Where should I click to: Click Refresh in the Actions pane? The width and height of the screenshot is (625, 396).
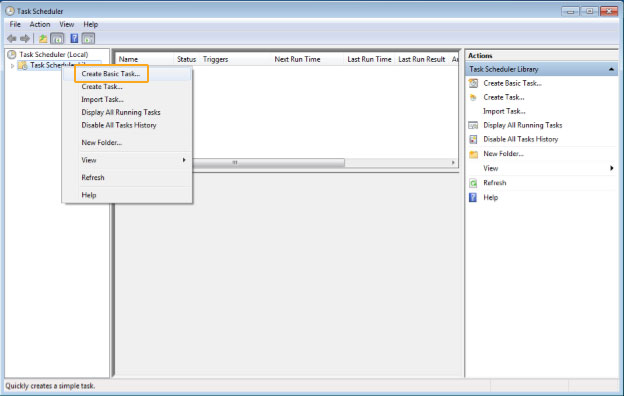[495, 183]
